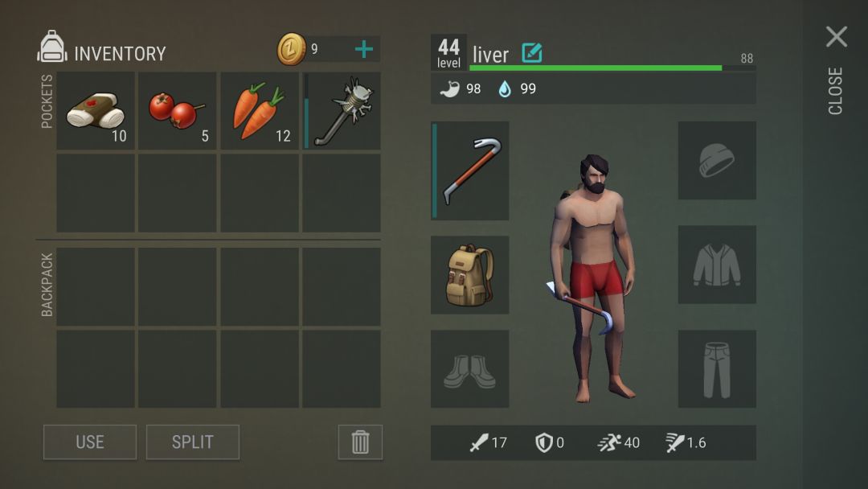The image size is (868, 489).
Task: Click the USE button
Action: tap(90, 442)
